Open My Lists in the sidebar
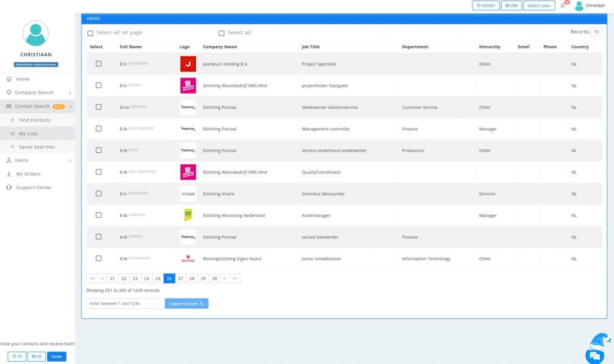Viewport: 614px width, 364px height. [28, 134]
